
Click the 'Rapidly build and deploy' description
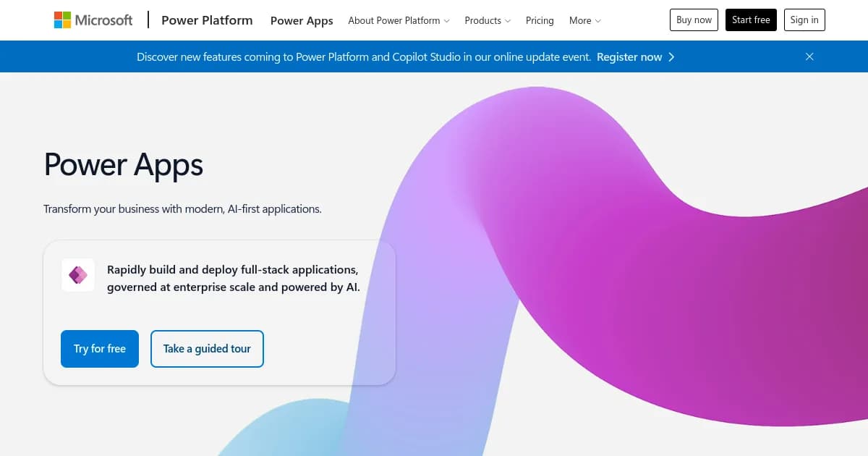(234, 278)
